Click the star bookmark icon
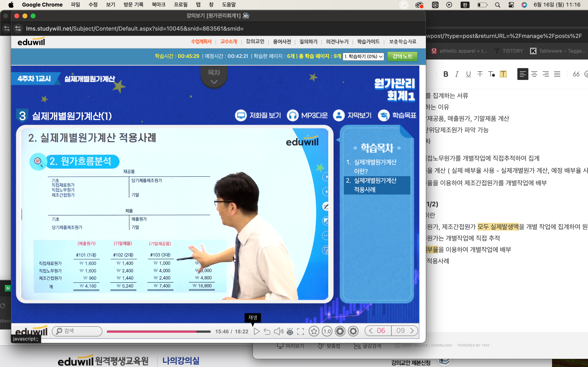588x367 pixels. (314, 331)
